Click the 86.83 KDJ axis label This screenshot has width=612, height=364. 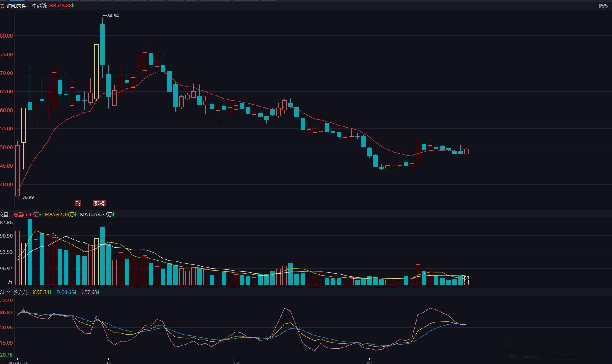point(6,312)
